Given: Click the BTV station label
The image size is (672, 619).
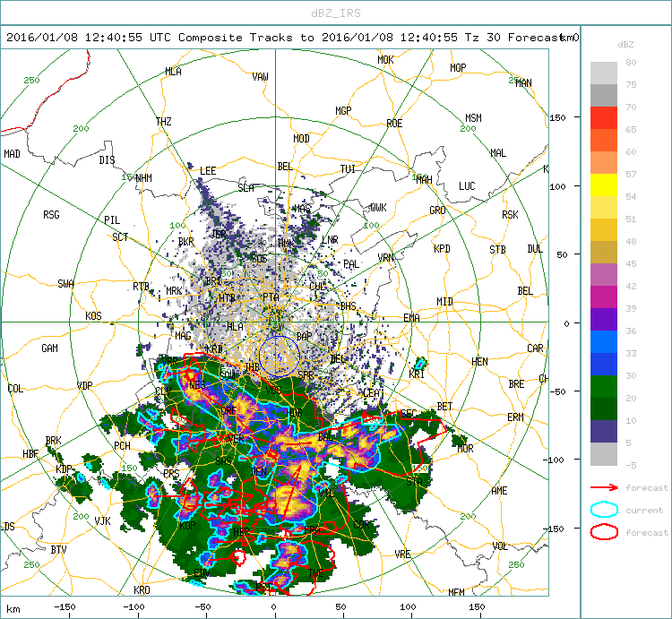Looking at the screenshot, I should pyautogui.click(x=59, y=550).
